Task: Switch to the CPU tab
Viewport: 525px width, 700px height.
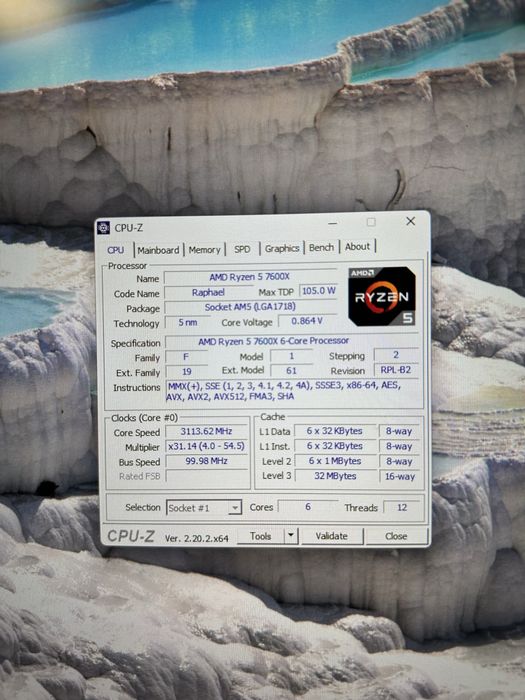Action: click(116, 250)
